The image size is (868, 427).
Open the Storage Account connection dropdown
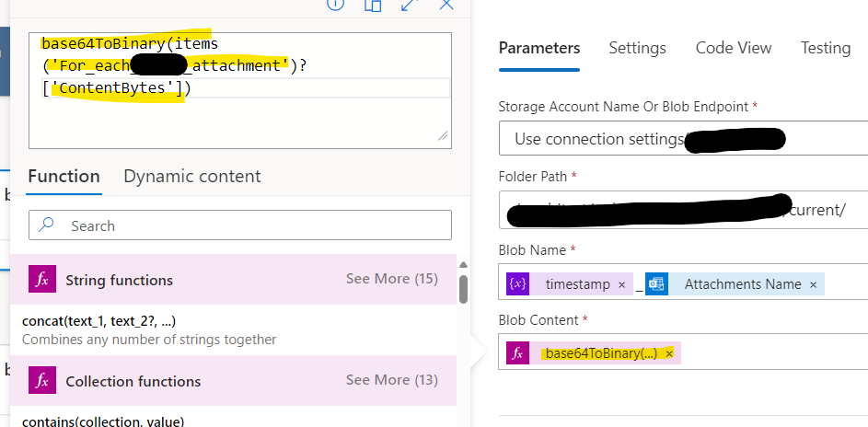click(683, 140)
